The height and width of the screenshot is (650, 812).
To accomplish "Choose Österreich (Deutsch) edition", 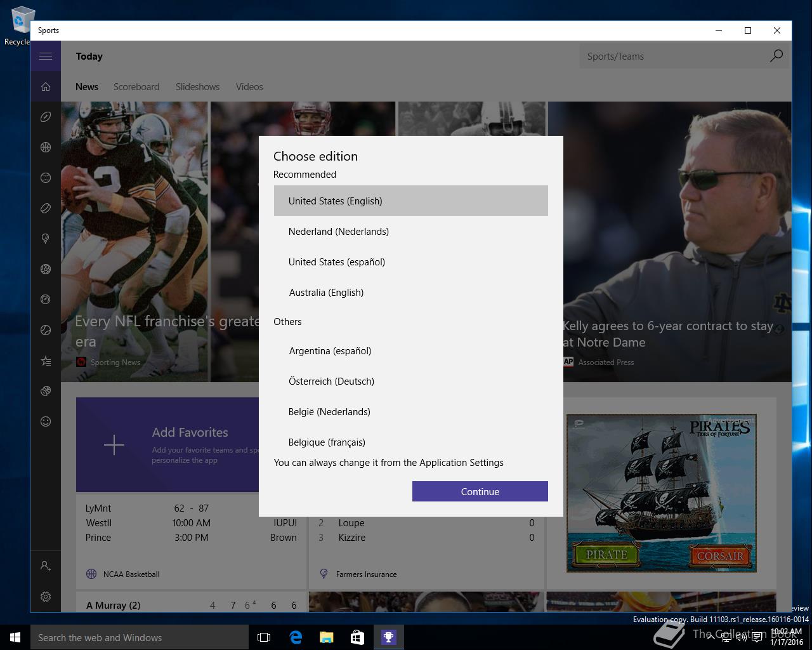I will (x=410, y=381).
